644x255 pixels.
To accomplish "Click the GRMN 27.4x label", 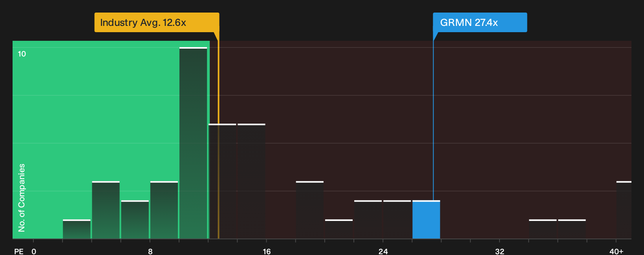I will coord(480,22).
